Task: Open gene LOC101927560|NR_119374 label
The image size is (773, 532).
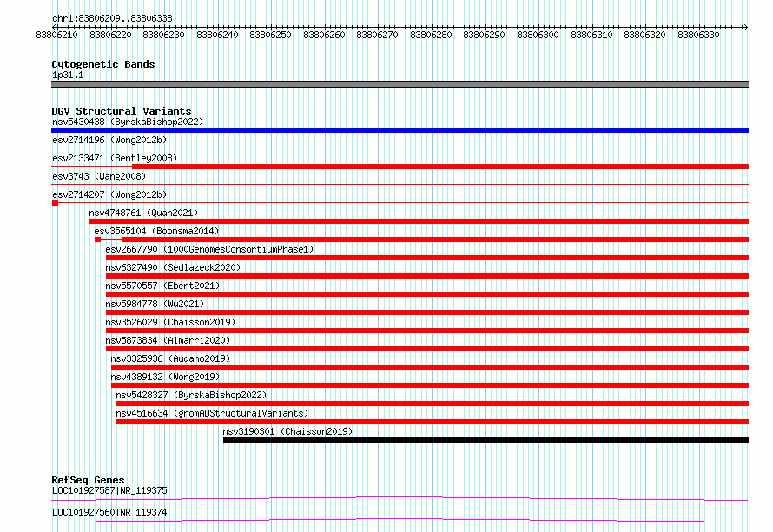Action: tap(110, 512)
